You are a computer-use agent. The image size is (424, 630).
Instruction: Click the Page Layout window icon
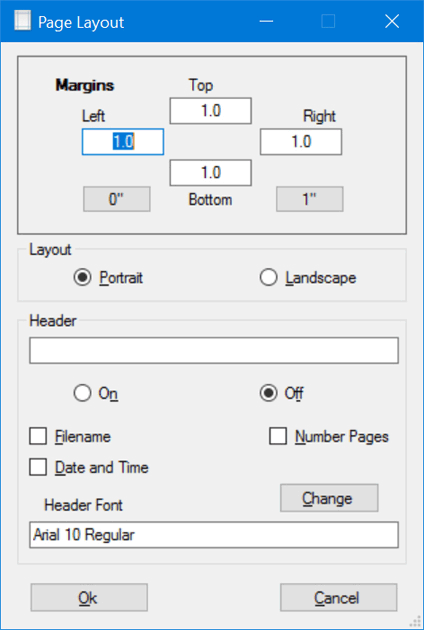coord(22,21)
